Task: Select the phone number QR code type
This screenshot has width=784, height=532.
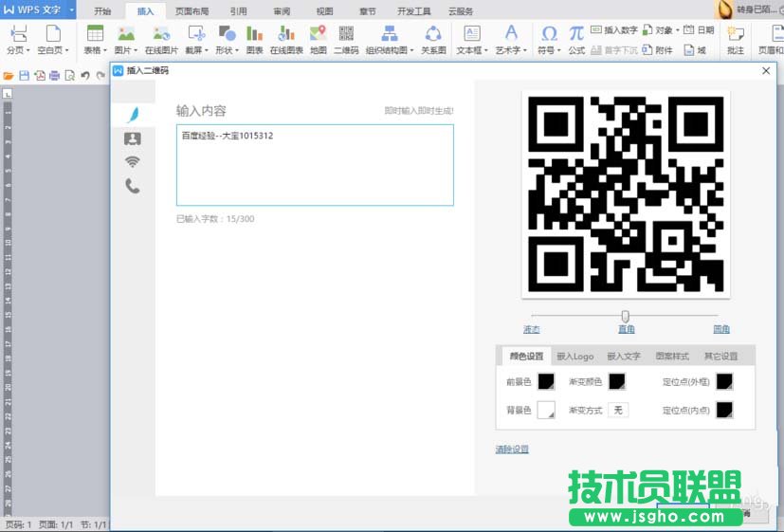Action: [133, 186]
